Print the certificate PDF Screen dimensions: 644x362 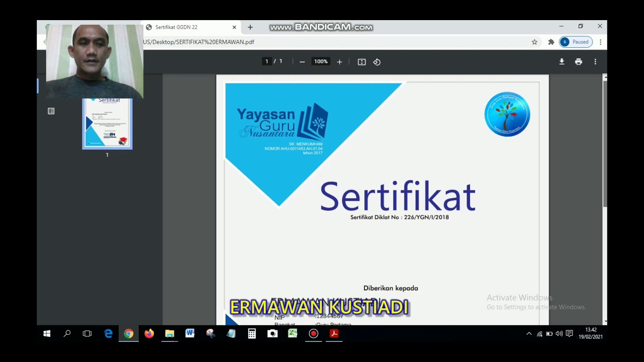[x=579, y=61]
